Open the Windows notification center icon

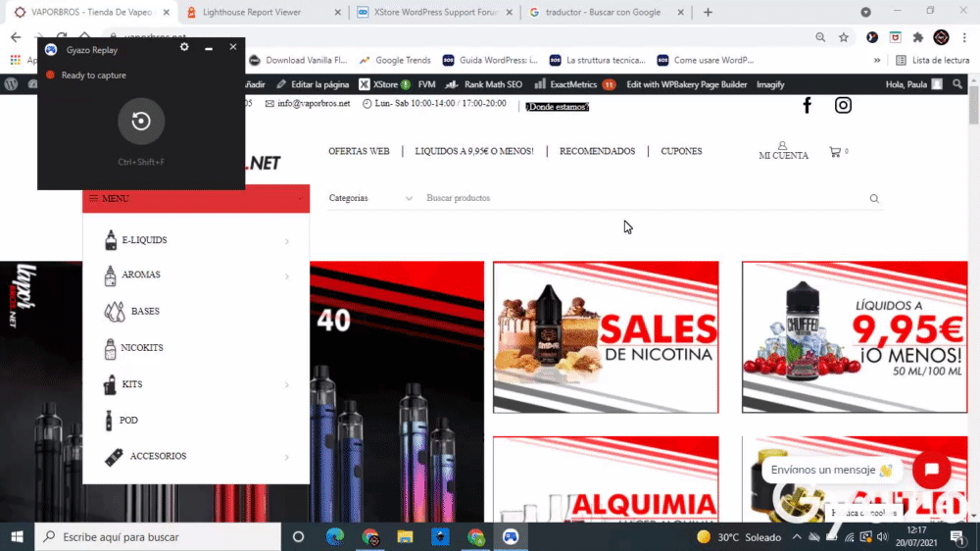click(956, 536)
